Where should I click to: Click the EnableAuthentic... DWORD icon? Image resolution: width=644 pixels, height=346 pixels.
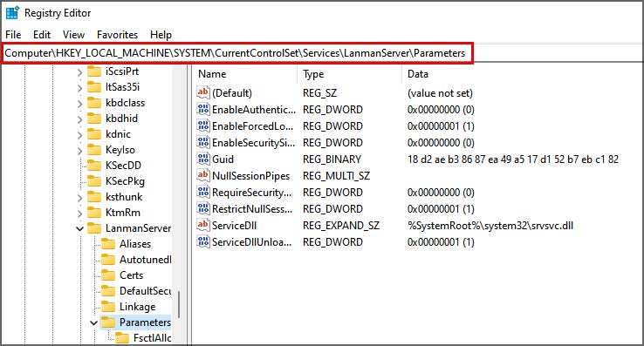203,109
